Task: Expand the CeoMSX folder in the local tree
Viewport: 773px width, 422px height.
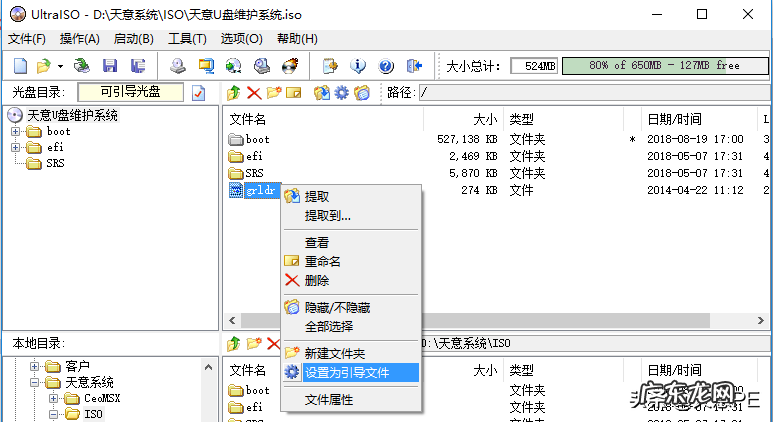Action: pyautogui.click(x=53, y=398)
